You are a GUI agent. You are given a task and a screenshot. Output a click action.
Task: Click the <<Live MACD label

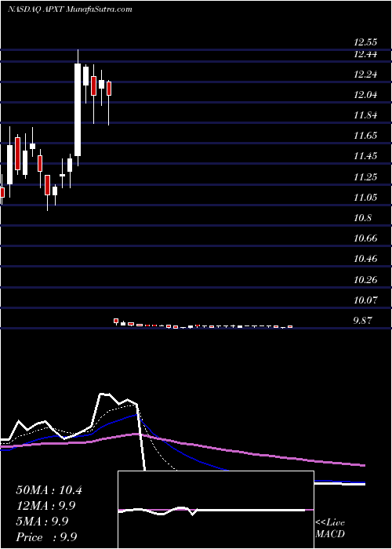tap(330, 529)
